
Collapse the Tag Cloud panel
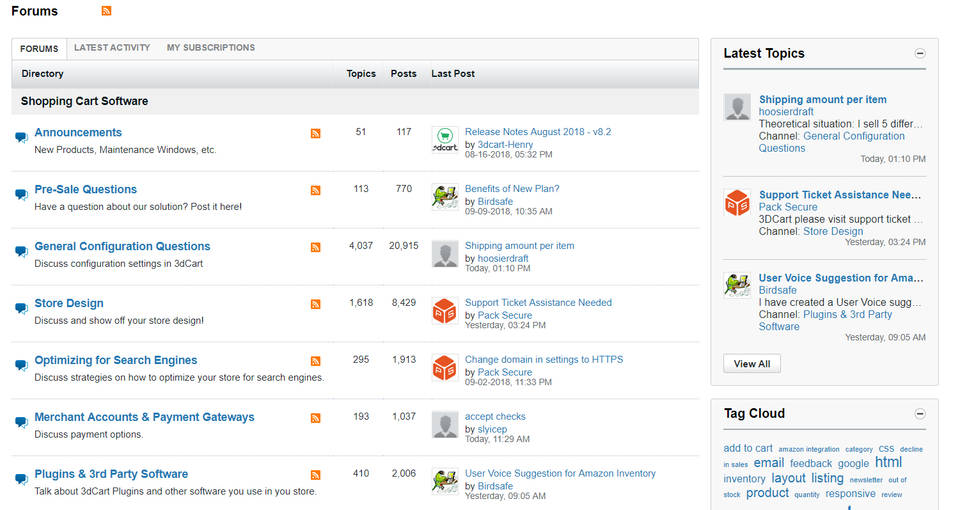(x=920, y=414)
